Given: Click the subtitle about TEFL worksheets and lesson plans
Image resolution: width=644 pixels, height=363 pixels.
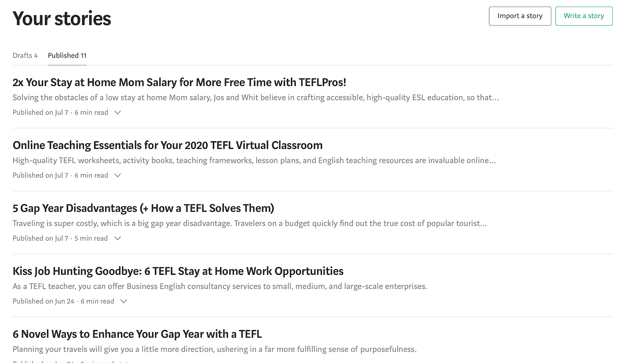Looking at the screenshot, I should (x=254, y=160).
